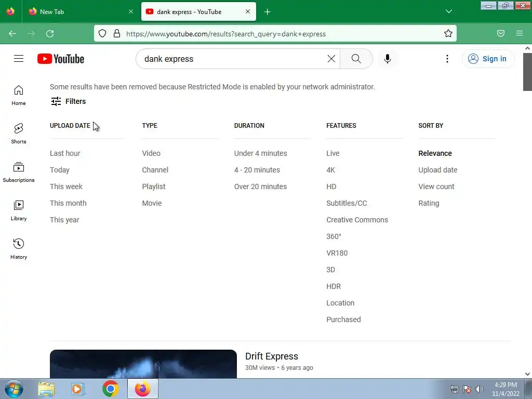Click Save to Pocket icon in the toolbar
Screen dimensions: 532x399
[x=501, y=33]
